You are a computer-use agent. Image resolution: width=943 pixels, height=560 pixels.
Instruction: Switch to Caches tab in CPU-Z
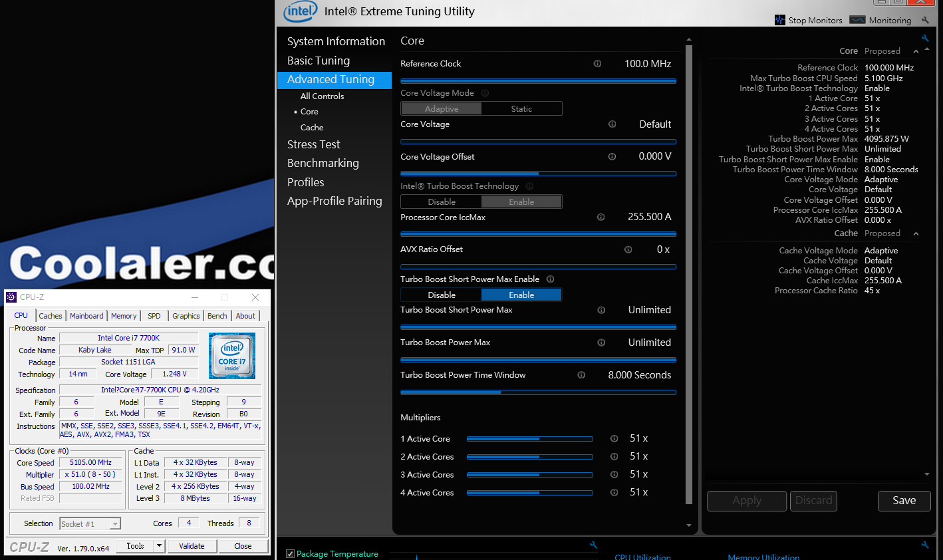click(51, 316)
